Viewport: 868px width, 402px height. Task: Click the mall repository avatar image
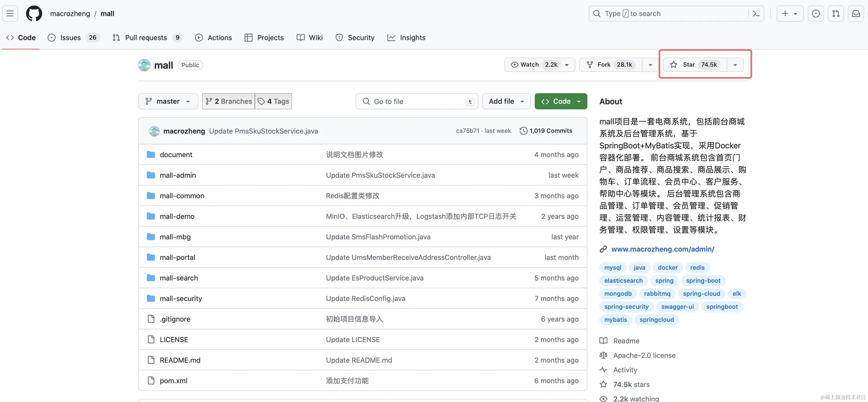(144, 65)
